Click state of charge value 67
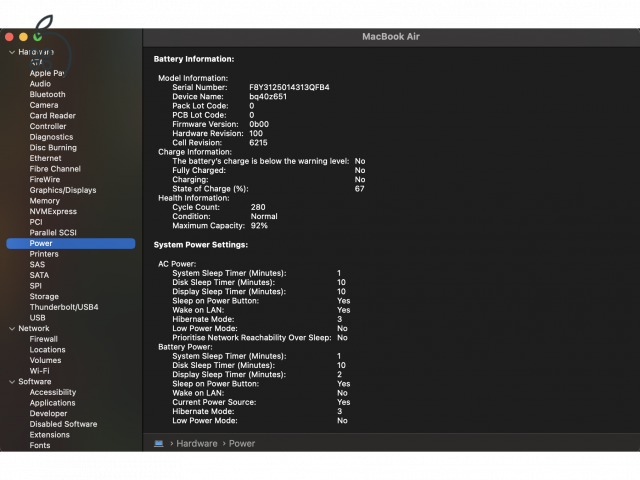640x480 pixels. tap(359, 189)
